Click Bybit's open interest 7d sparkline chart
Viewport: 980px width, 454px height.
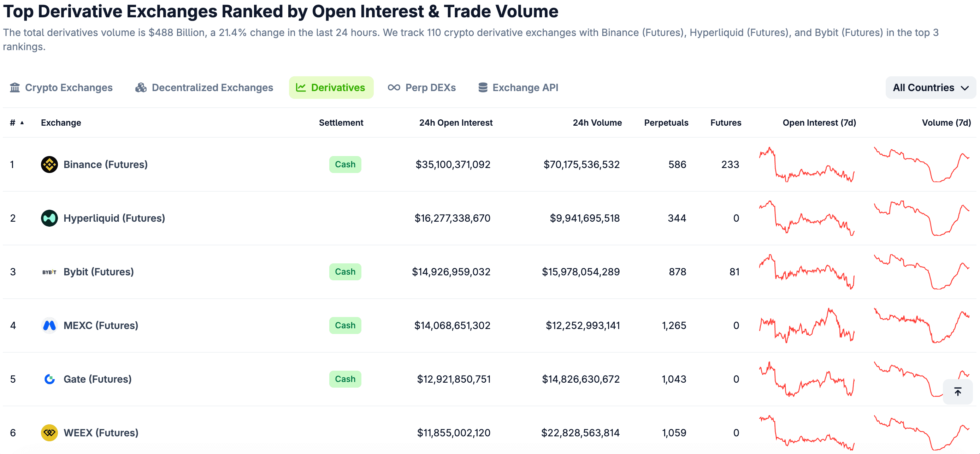tap(807, 272)
